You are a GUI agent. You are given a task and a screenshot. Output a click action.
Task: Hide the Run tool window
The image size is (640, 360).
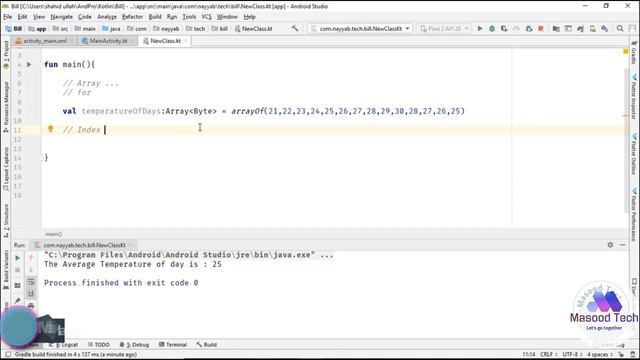pyautogui.click(x=622, y=245)
